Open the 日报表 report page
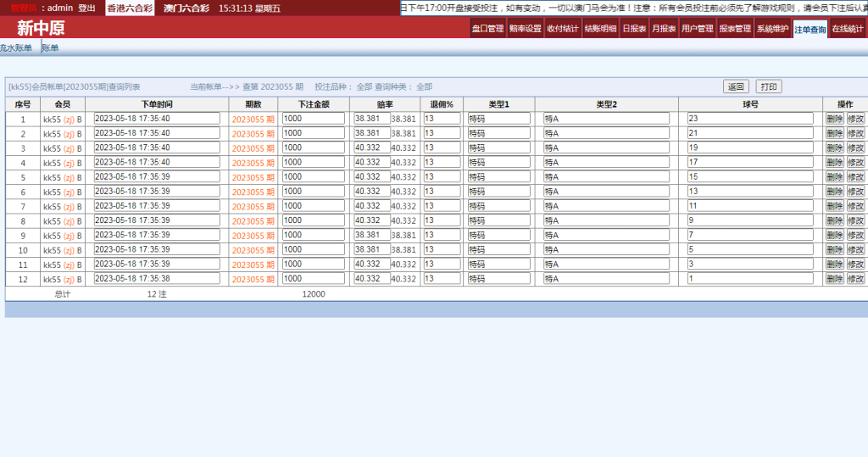Image resolution: width=868 pixels, height=457 pixels. pyautogui.click(x=634, y=29)
